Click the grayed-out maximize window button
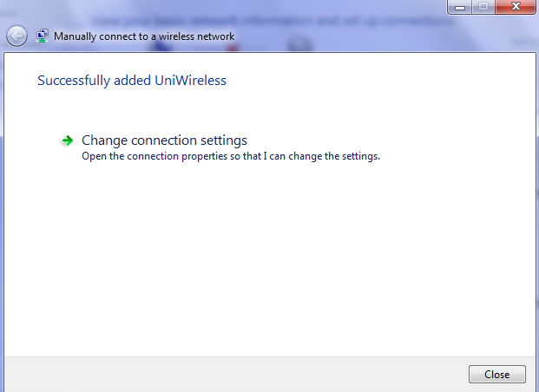The height and width of the screenshot is (392, 539). (483, 7)
